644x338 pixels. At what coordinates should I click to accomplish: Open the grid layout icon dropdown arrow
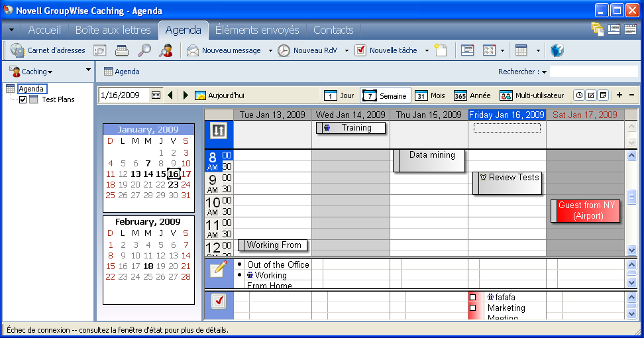tap(502, 50)
